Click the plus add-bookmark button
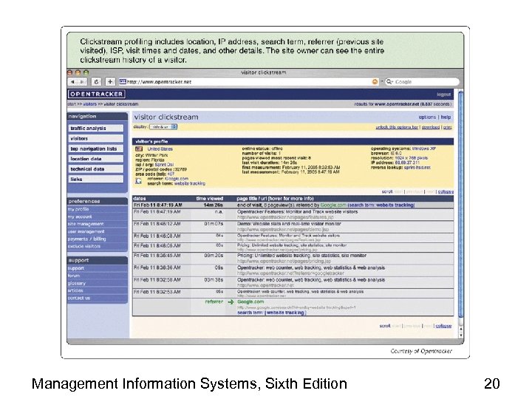The height and width of the screenshot is (399, 532). point(110,82)
